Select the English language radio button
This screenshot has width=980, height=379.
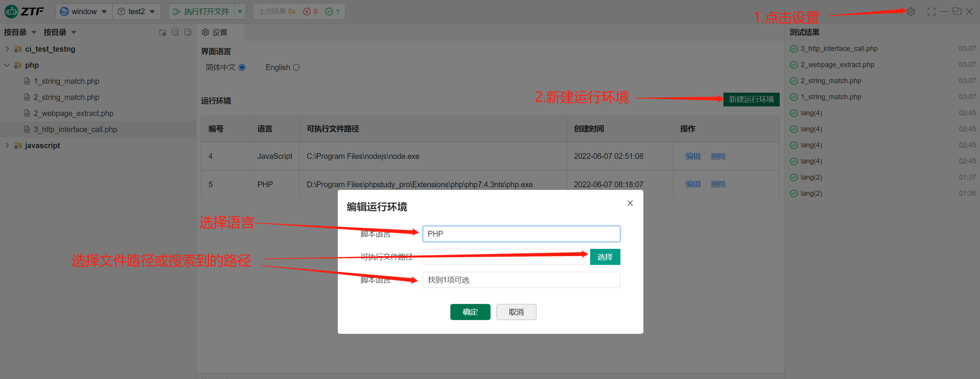(x=296, y=67)
